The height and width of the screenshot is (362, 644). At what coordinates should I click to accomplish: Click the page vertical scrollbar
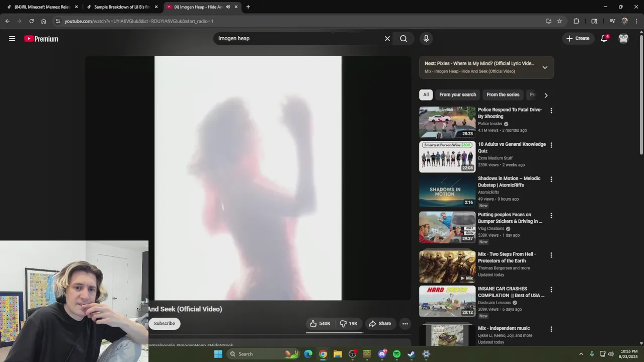(641, 95)
